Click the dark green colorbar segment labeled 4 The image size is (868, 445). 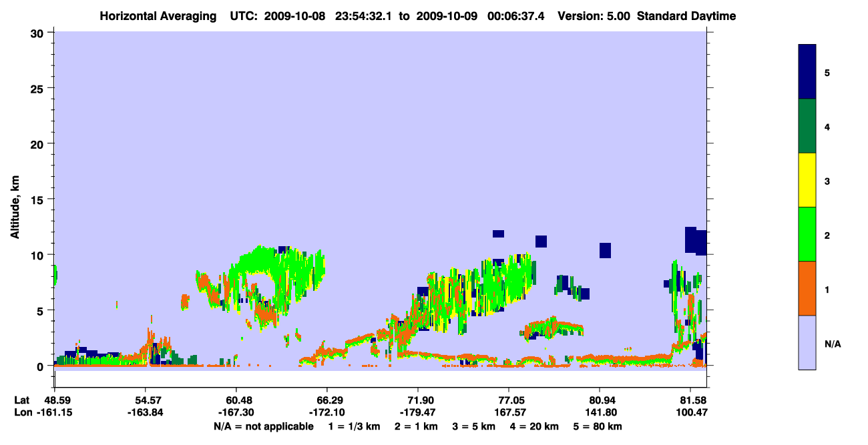(x=807, y=126)
